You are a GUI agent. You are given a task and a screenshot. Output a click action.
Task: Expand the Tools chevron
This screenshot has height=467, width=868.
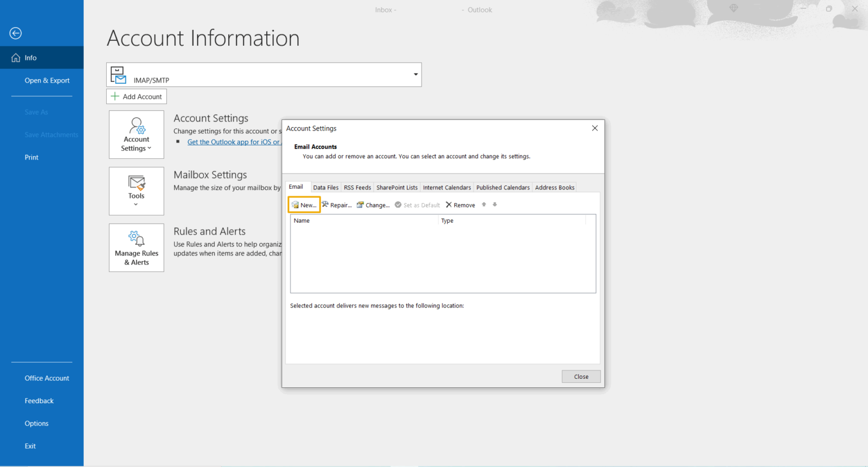(136, 204)
